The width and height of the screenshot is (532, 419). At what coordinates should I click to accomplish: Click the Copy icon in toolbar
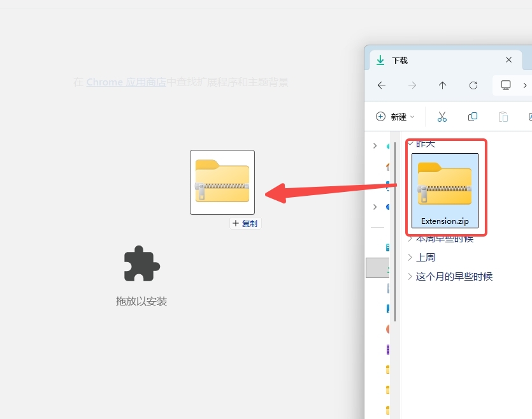(x=473, y=117)
